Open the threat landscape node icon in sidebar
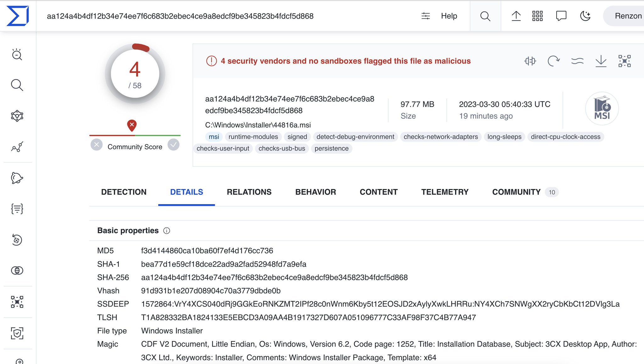The height and width of the screenshot is (364, 644). click(17, 116)
